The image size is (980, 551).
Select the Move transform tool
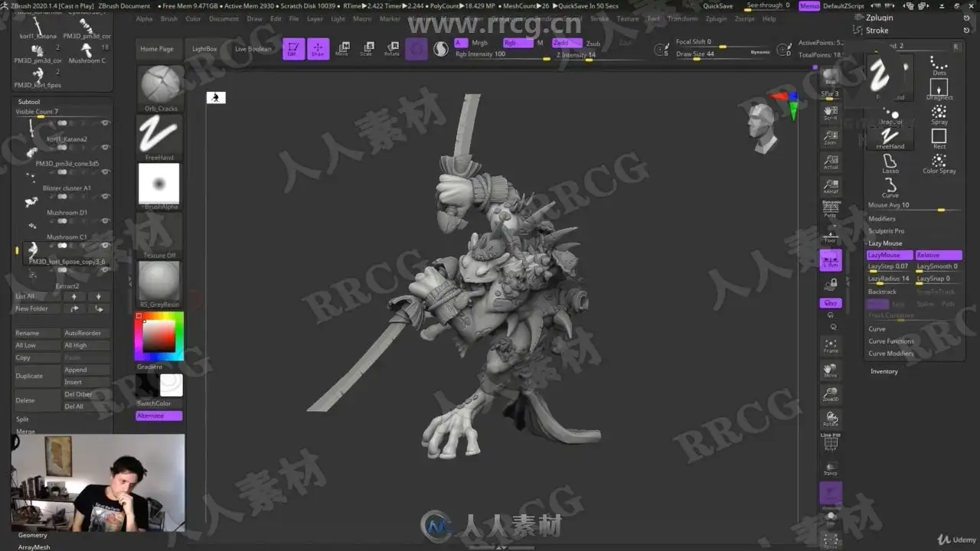(x=342, y=49)
